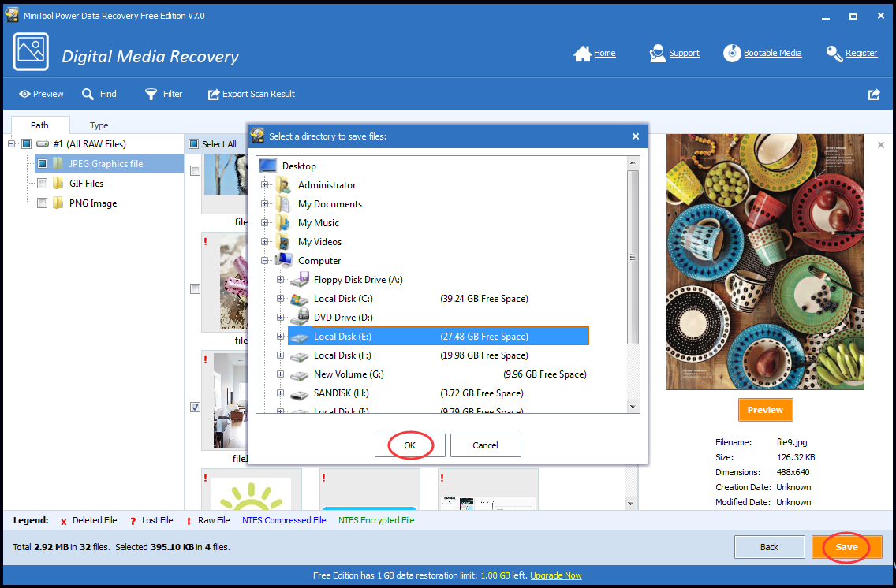
Task: Expand the My Music node
Action: click(264, 222)
